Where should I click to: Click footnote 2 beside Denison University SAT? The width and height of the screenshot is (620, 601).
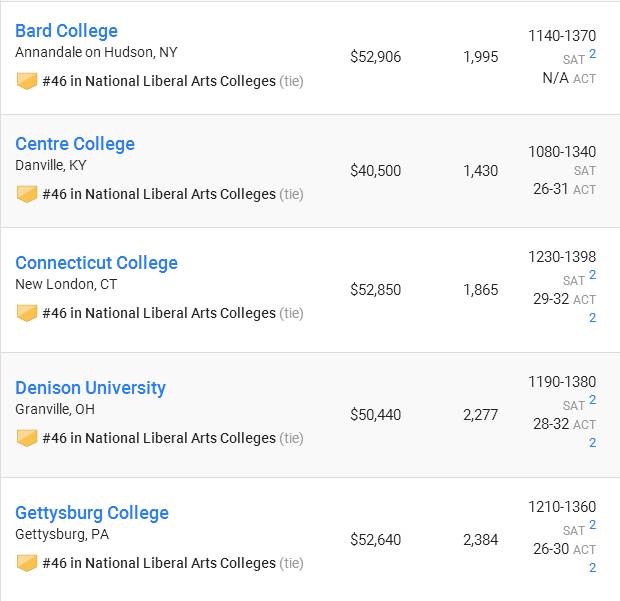pos(592,399)
